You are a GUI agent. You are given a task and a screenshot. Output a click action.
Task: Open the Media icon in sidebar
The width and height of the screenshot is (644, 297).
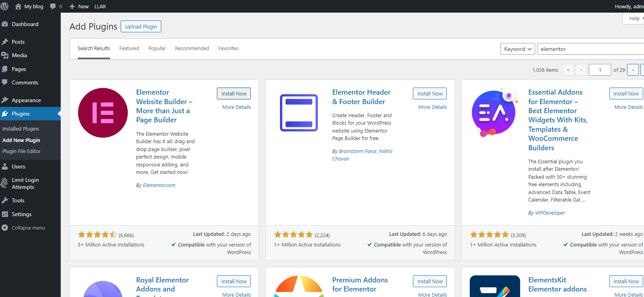(x=5, y=55)
